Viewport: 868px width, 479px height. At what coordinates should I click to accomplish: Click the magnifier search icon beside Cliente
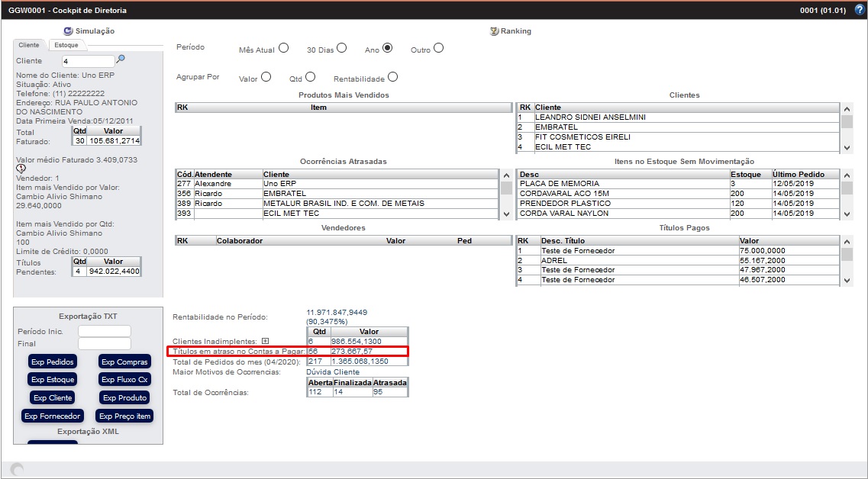121,59
